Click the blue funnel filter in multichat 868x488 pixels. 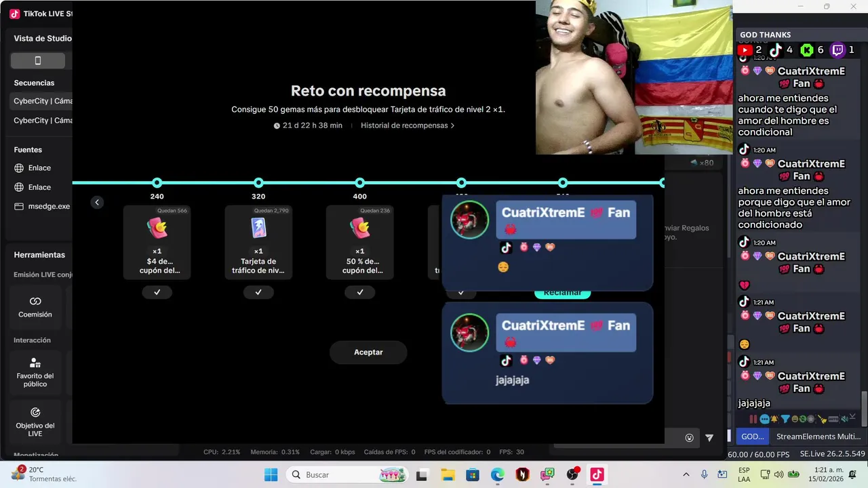785,419
